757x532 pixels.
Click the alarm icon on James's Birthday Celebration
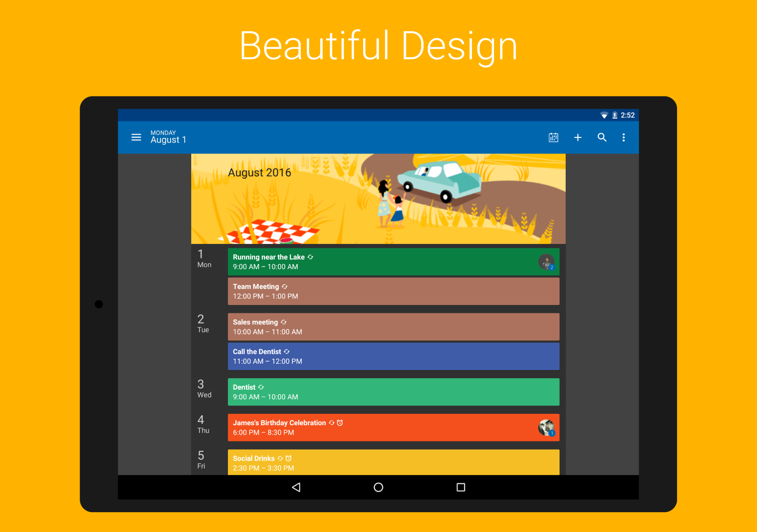point(339,422)
